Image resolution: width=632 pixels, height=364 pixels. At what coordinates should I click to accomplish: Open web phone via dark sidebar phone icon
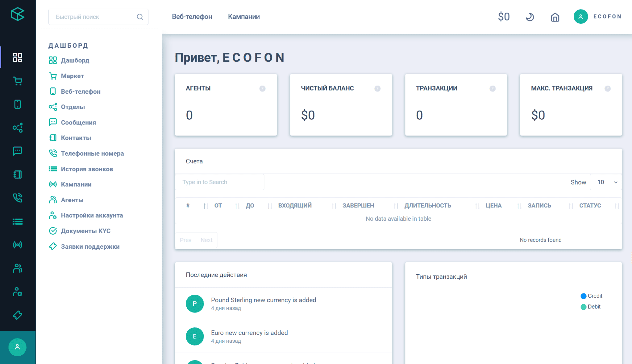coord(18,104)
